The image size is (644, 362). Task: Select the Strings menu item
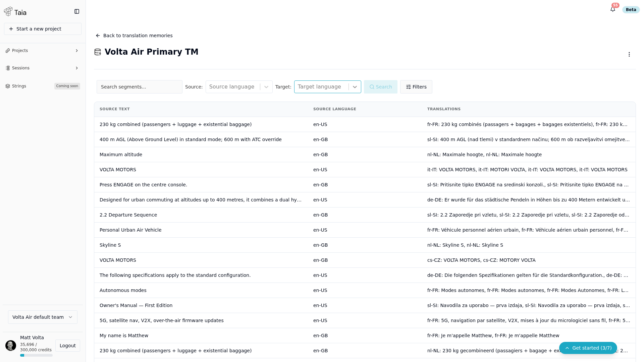(43, 86)
